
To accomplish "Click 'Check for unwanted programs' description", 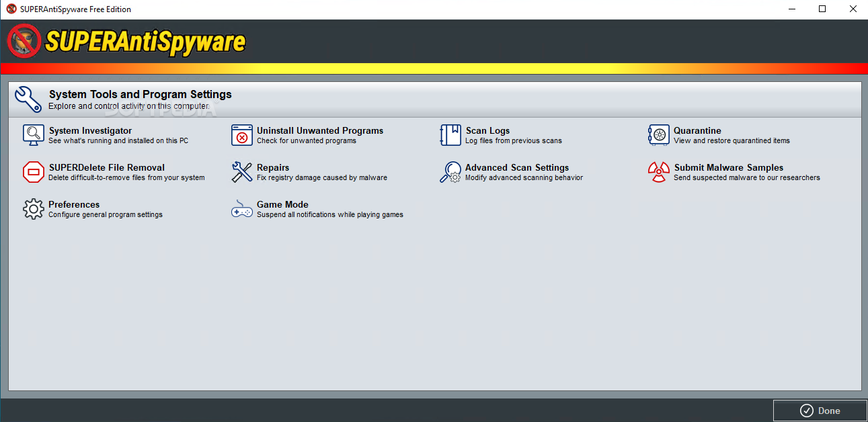I will tap(307, 141).
